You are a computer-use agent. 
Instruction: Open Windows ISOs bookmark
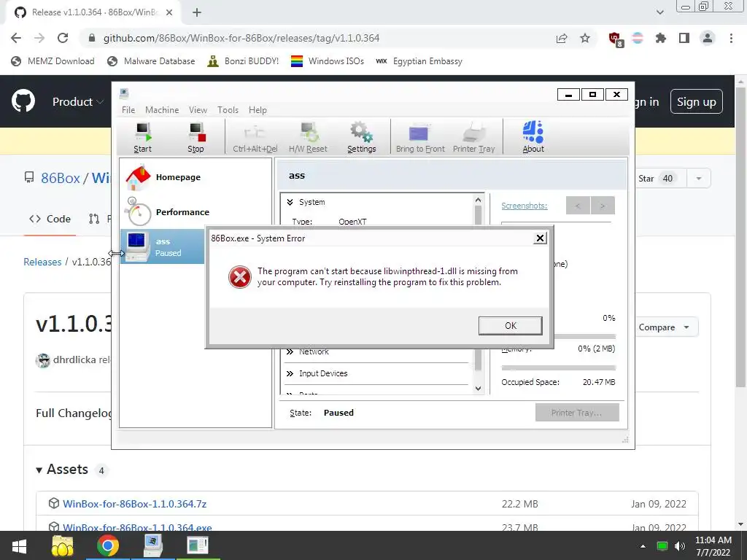coord(328,61)
